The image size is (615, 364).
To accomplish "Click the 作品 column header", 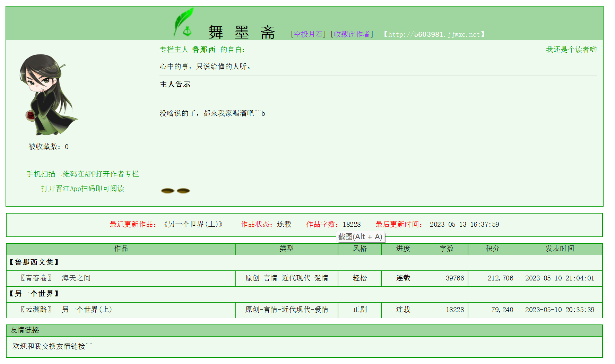I will tap(121, 249).
